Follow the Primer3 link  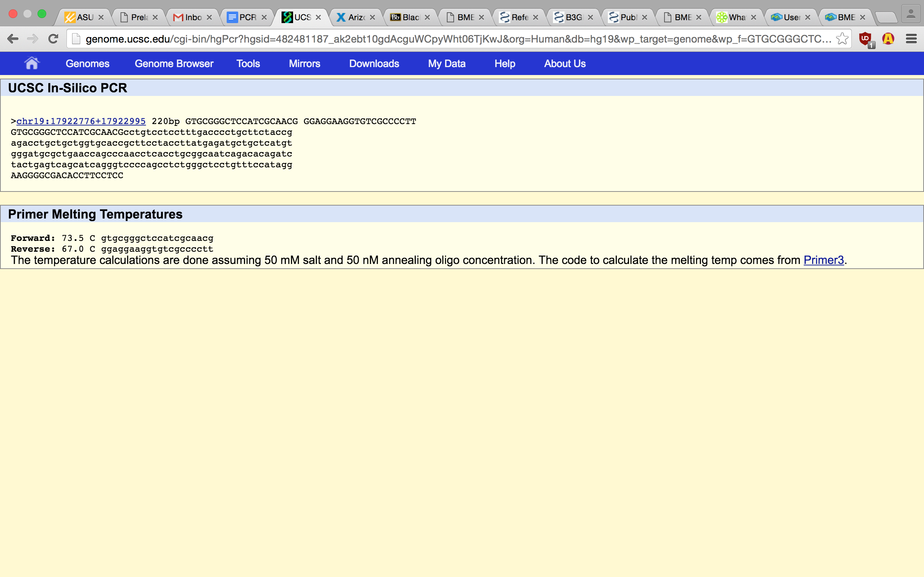point(823,260)
